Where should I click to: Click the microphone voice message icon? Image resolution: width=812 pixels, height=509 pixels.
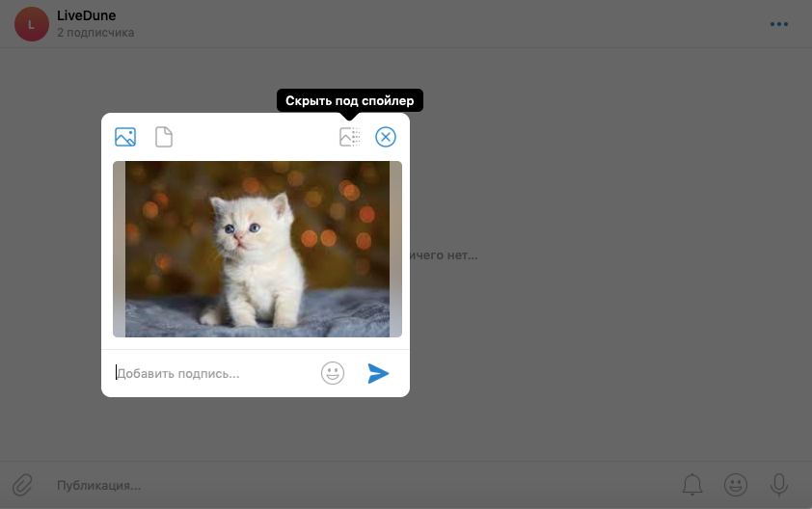tap(779, 485)
